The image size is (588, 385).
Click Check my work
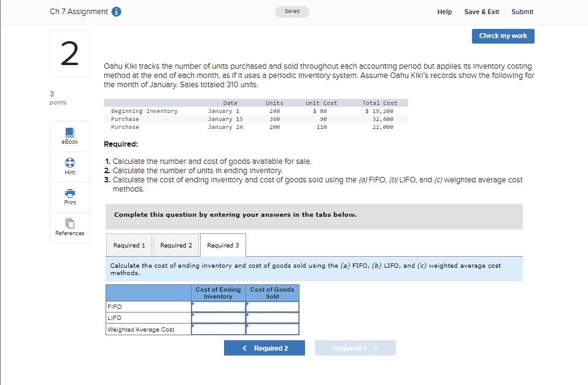502,36
